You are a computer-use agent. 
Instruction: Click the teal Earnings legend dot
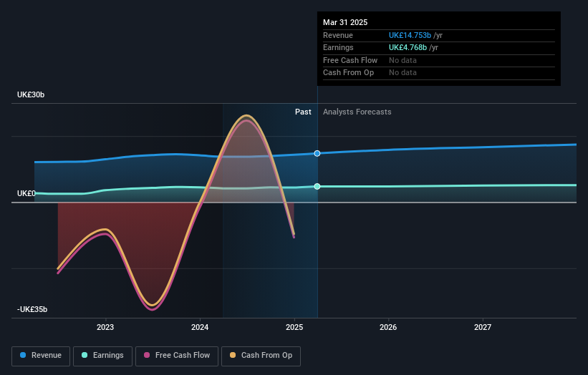click(85, 355)
